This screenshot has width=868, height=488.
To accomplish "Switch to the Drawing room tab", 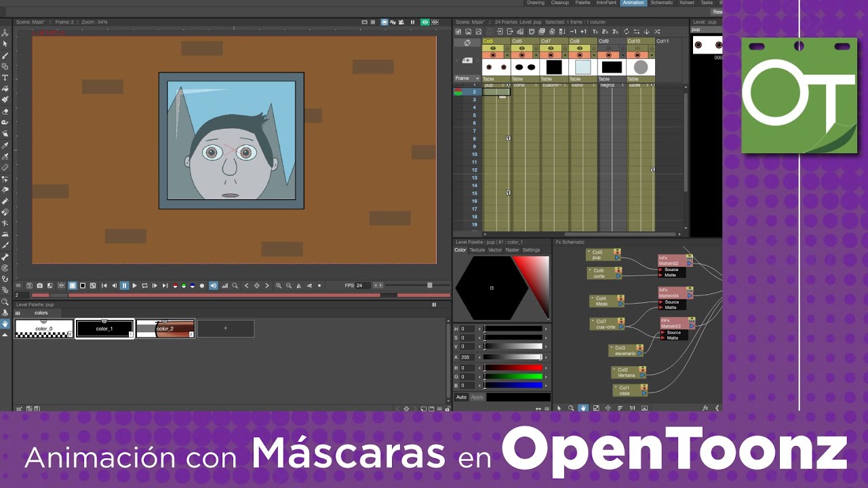I will pyautogui.click(x=536, y=3).
